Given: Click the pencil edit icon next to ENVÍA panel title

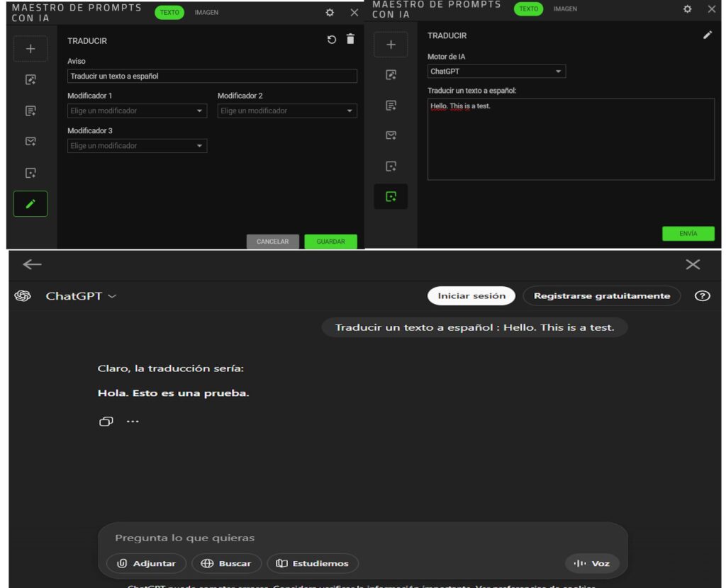Looking at the screenshot, I should 707,35.
